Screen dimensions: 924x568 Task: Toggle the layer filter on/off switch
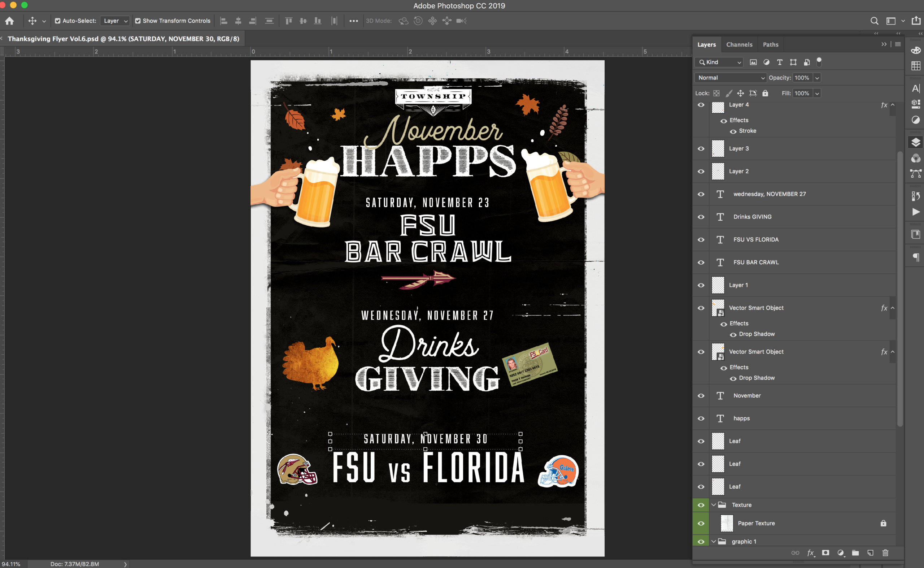(x=819, y=62)
